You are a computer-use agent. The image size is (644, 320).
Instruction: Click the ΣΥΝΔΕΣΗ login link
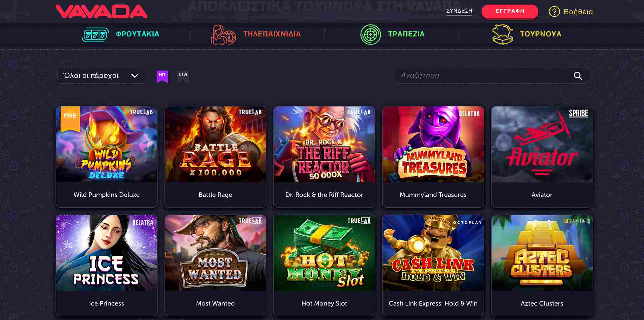point(459,11)
